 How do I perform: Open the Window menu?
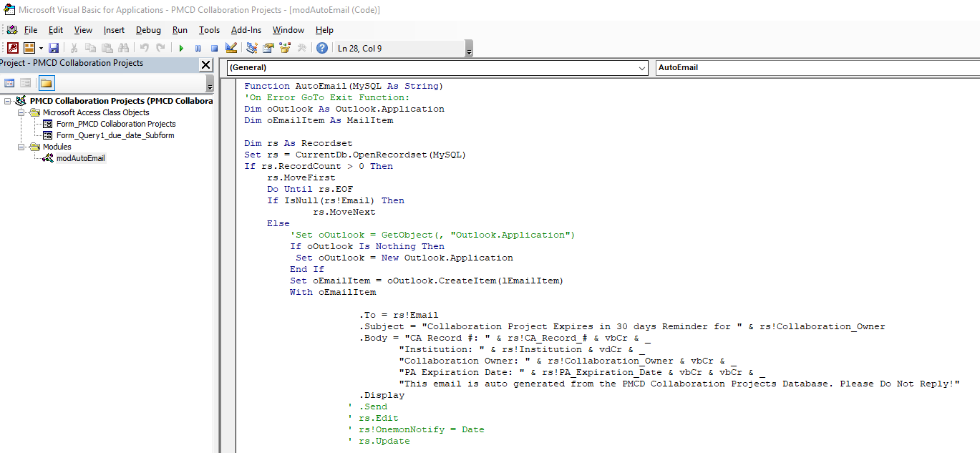pyautogui.click(x=288, y=30)
